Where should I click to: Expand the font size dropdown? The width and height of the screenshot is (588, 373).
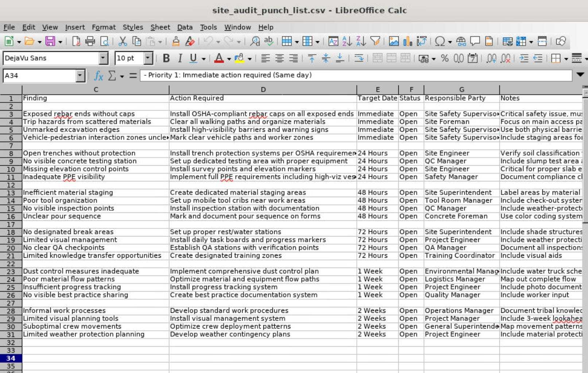[x=148, y=58]
